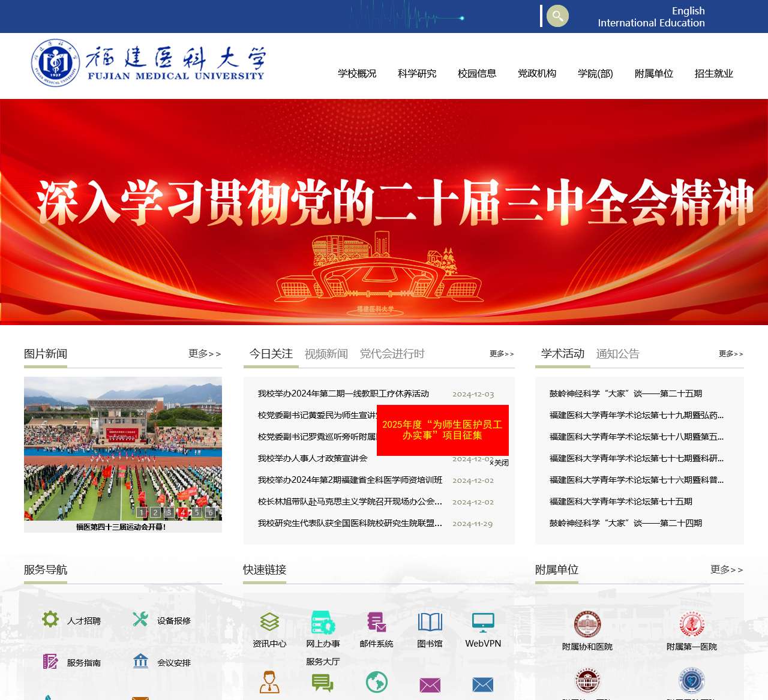
Task: Open the 学院(部) menu
Action: coord(595,74)
